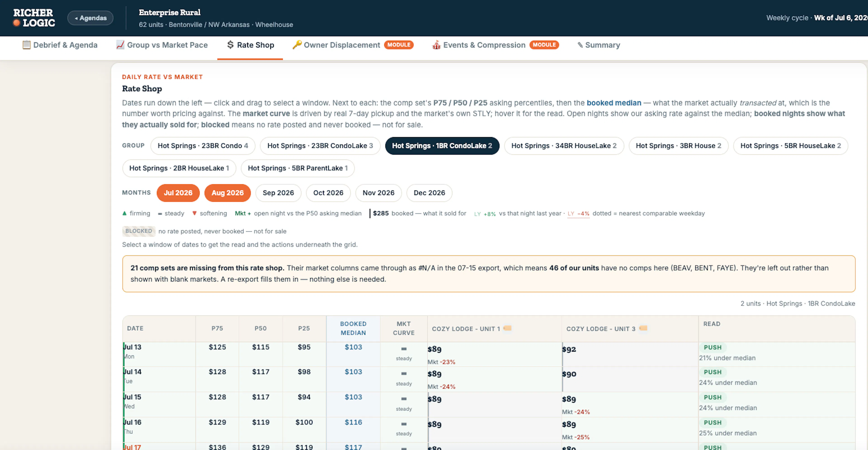Click the steady curve icon for Jul 16
This screenshot has width=868, height=450.
point(404,424)
